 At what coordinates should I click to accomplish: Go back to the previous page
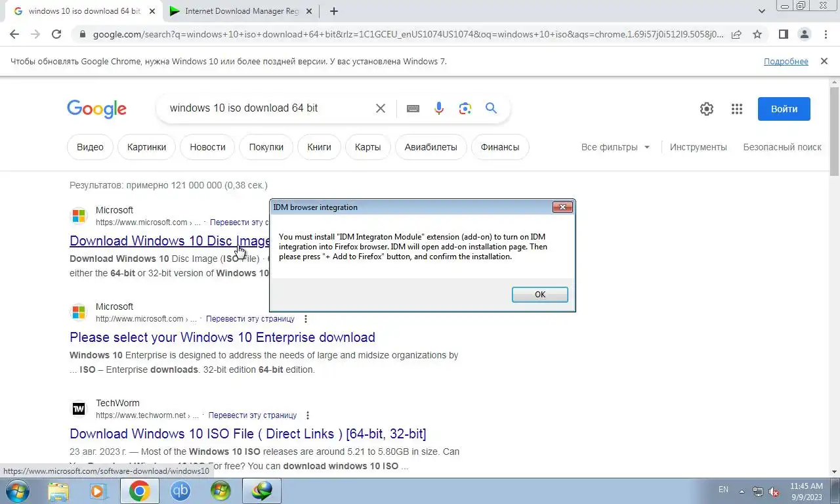pyautogui.click(x=14, y=34)
